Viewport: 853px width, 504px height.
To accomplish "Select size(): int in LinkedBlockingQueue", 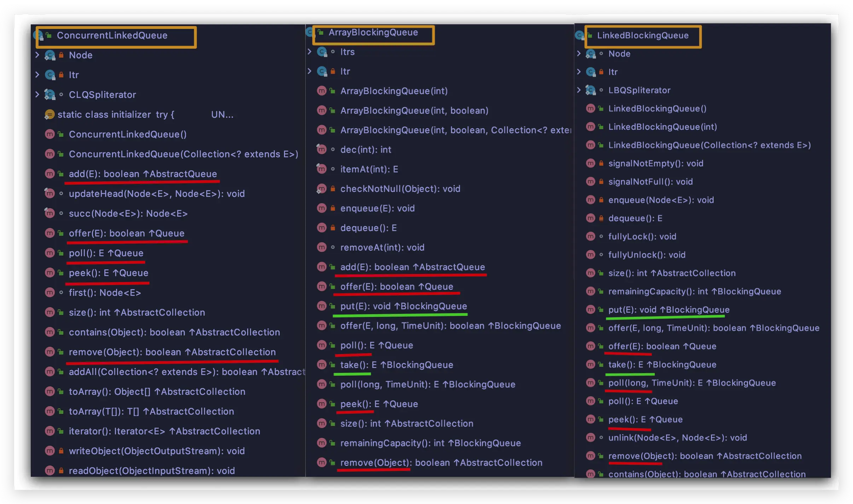I will point(672,273).
